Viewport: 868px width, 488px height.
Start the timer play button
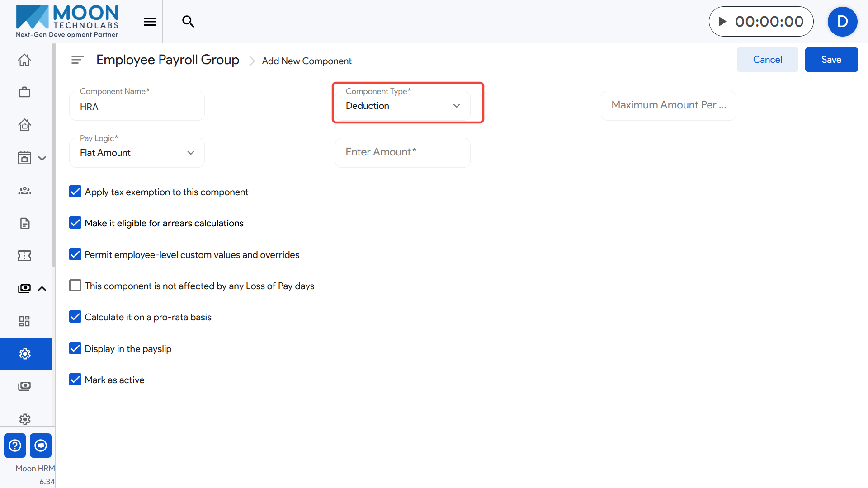723,21
